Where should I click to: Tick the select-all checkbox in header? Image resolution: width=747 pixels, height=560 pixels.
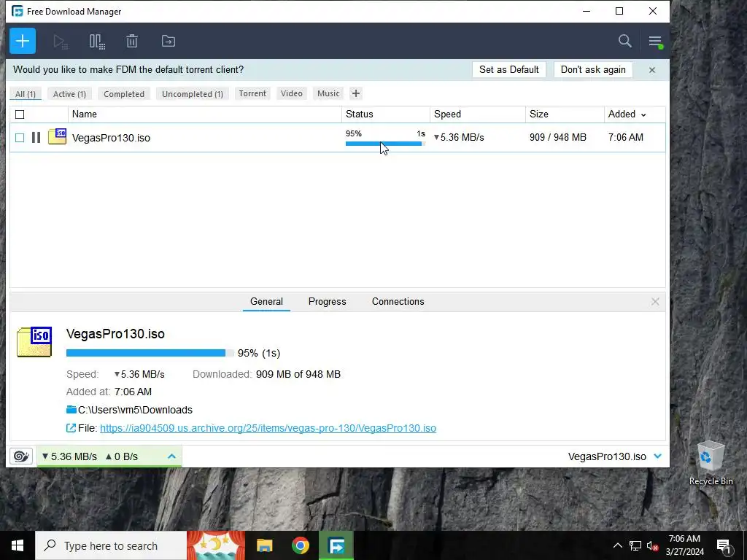[x=20, y=114]
